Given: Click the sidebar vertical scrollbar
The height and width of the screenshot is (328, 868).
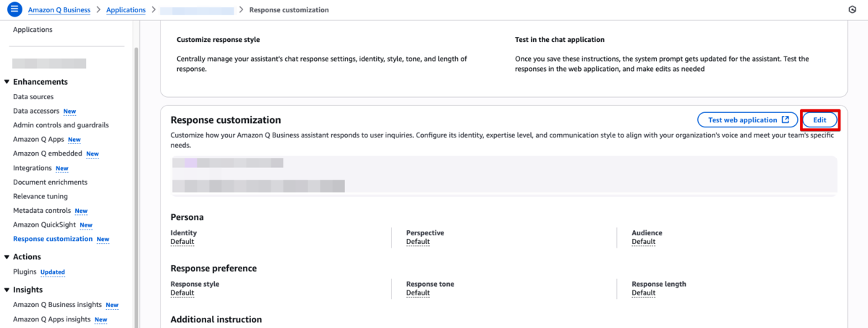Looking at the screenshot, I should [136, 145].
